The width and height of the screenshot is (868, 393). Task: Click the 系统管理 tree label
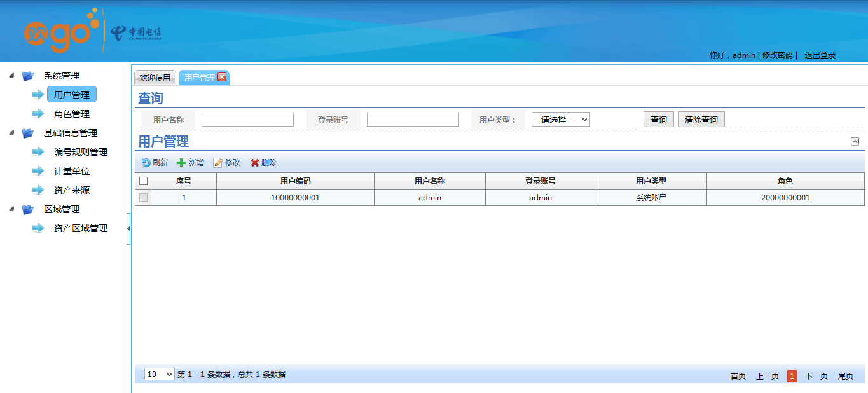coord(62,76)
